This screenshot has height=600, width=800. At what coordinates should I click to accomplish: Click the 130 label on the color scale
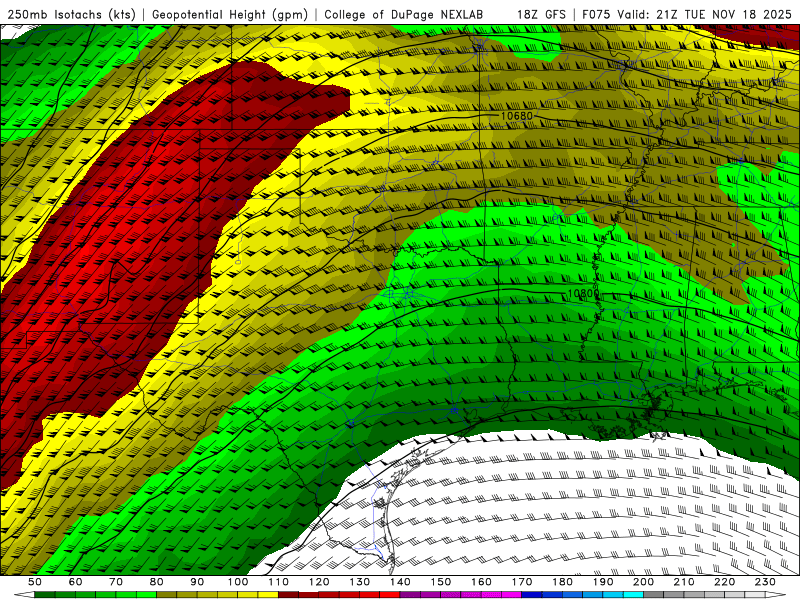click(x=360, y=582)
